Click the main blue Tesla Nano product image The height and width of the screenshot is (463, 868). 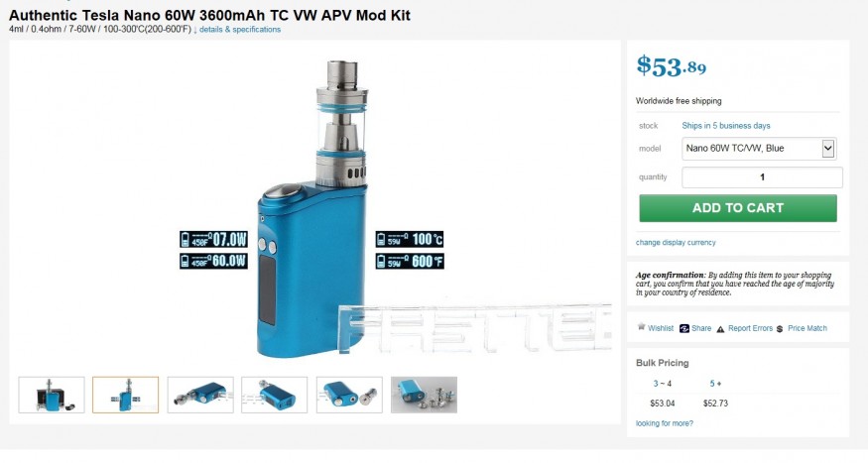[x=312, y=207]
